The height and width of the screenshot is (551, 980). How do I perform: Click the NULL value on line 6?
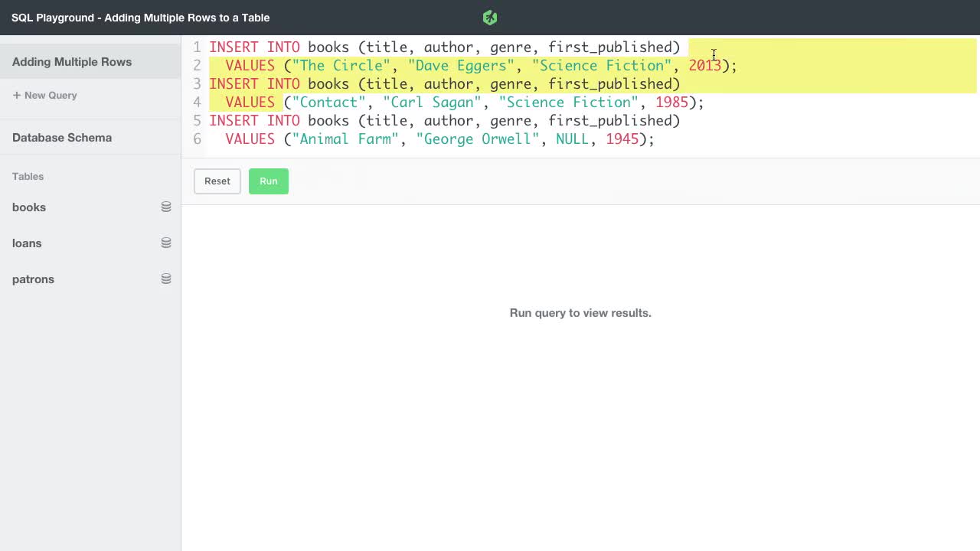(x=572, y=139)
